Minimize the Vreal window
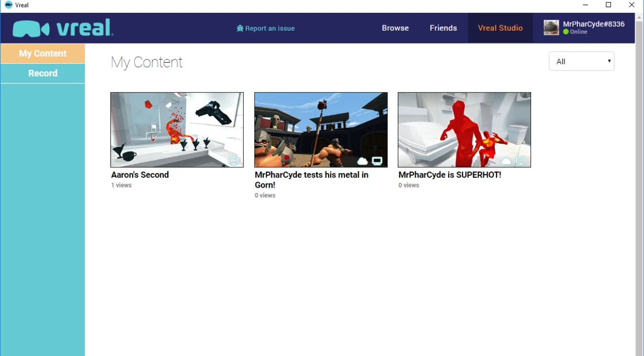The height and width of the screenshot is (356, 644). (x=586, y=5)
